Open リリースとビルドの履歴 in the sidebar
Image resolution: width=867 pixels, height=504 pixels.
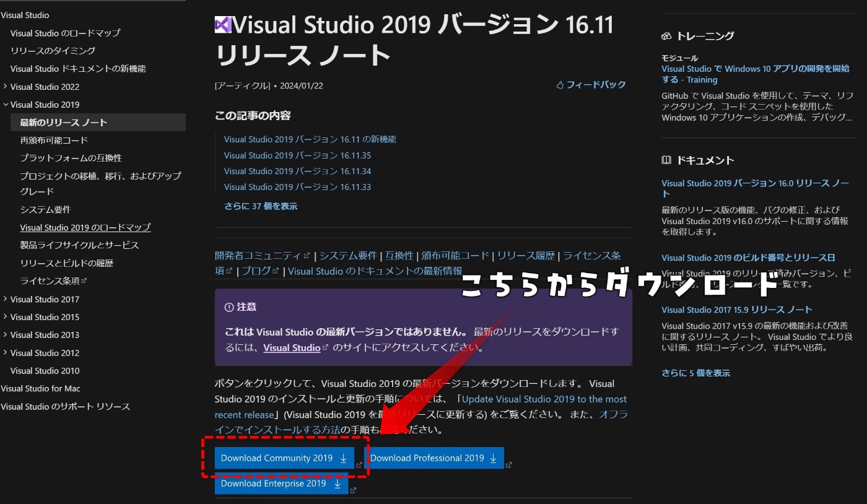tap(66, 263)
